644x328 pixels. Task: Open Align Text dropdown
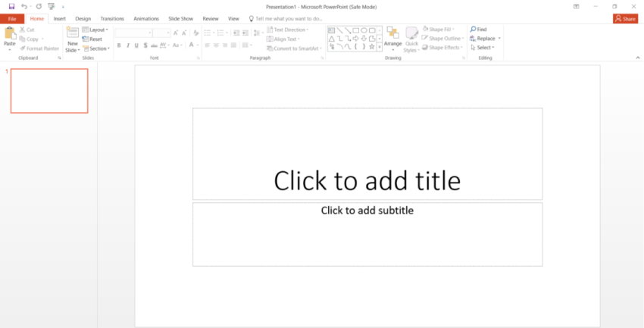click(x=283, y=39)
